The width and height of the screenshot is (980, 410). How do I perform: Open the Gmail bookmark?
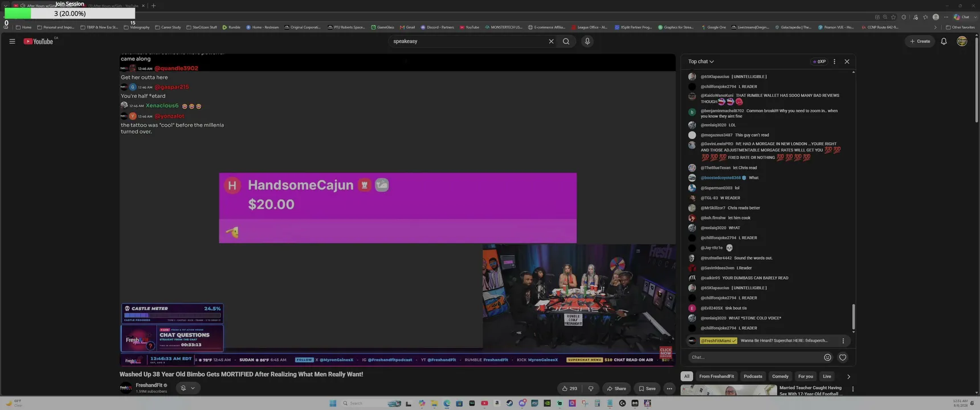(407, 27)
